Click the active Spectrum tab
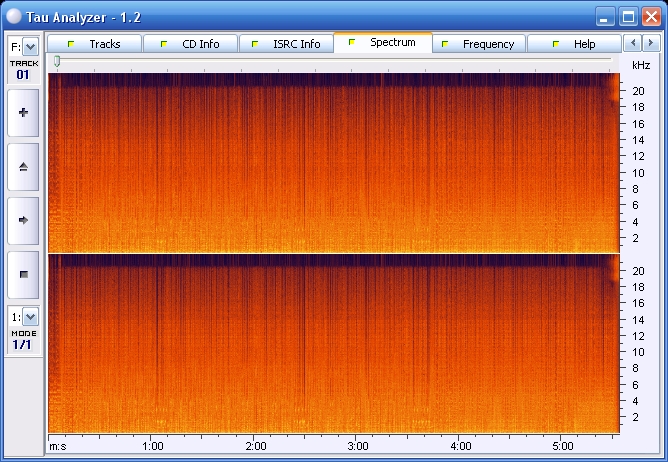Image resolution: width=668 pixels, height=462 pixels. click(x=383, y=43)
